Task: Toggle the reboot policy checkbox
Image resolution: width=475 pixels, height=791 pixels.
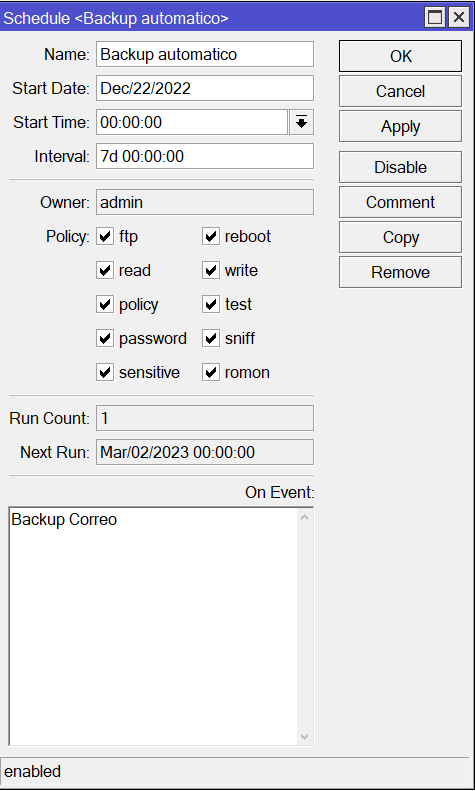Action: (211, 236)
